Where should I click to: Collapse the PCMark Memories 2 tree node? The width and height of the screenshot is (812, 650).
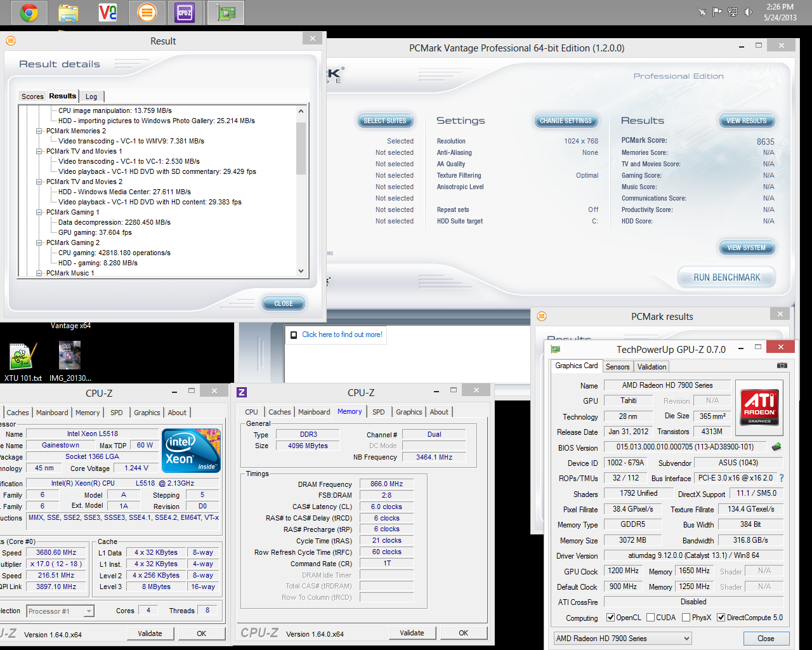[x=39, y=131]
